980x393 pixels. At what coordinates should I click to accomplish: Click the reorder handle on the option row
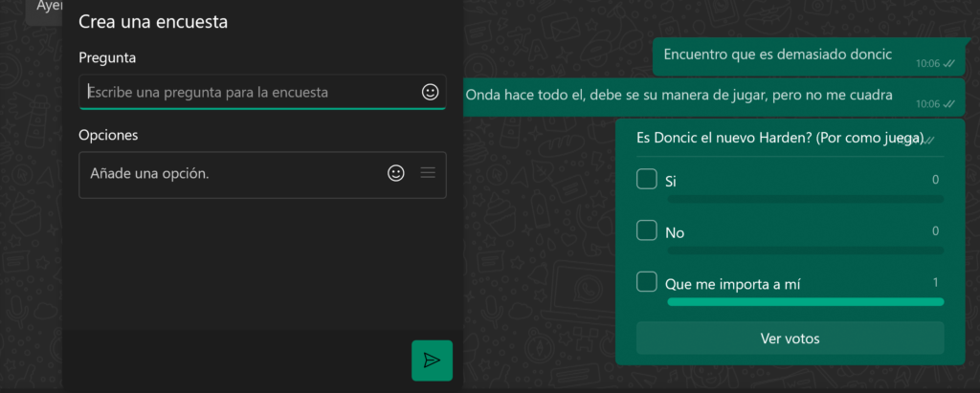click(428, 173)
